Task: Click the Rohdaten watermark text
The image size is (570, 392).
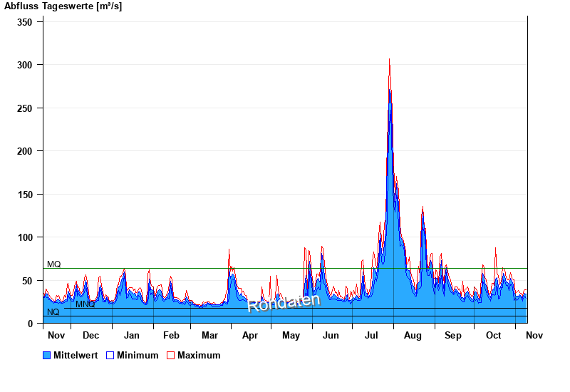Action: click(284, 302)
